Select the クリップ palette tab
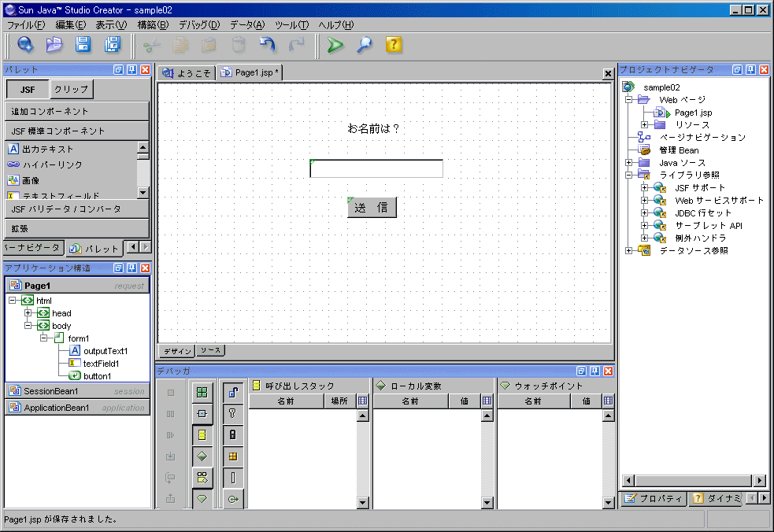This screenshot has width=774, height=532. point(72,90)
